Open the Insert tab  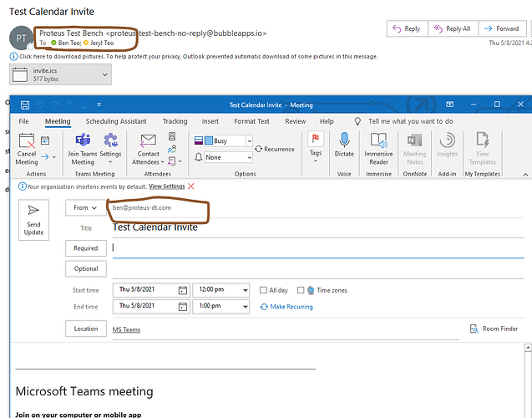tap(210, 121)
